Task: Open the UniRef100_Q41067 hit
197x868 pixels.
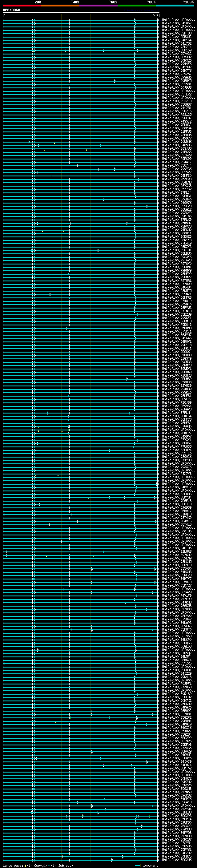Action: 177,23
